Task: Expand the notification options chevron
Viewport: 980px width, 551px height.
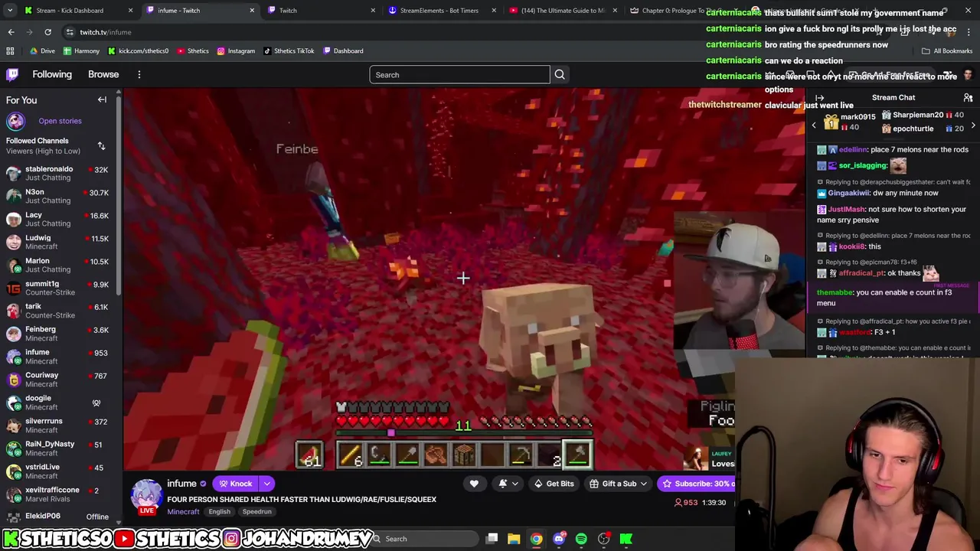Action: coord(515,484)
